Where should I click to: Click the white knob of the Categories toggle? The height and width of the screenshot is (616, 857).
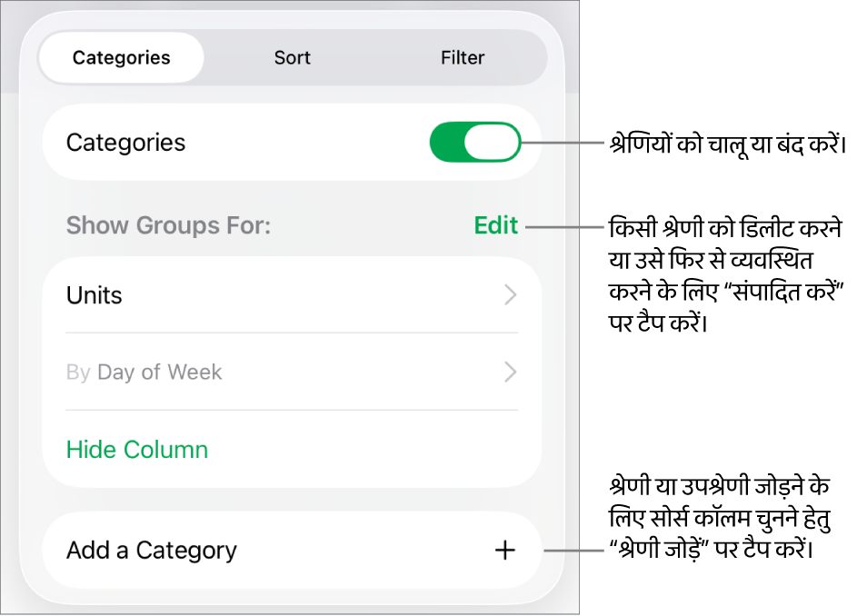[492, 143]
